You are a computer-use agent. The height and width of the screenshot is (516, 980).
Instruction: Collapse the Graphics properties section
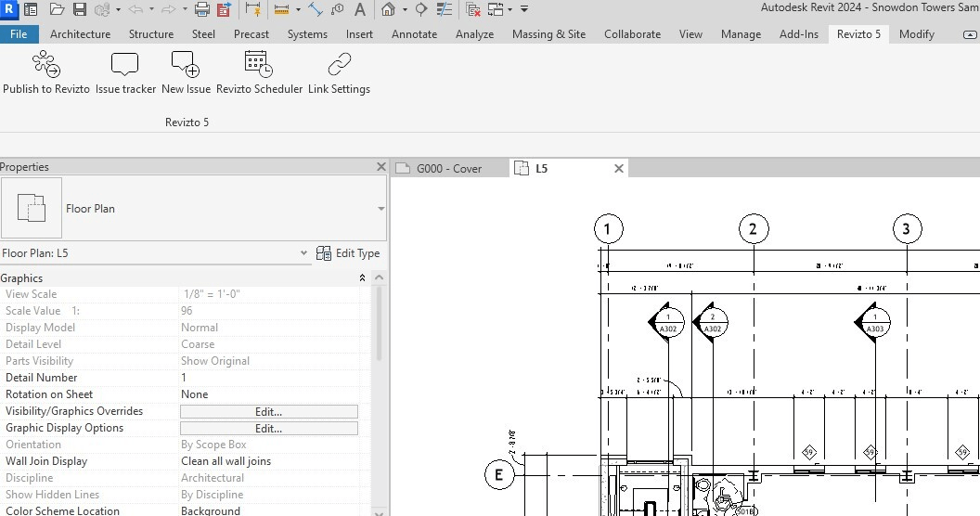coord(362,278)
